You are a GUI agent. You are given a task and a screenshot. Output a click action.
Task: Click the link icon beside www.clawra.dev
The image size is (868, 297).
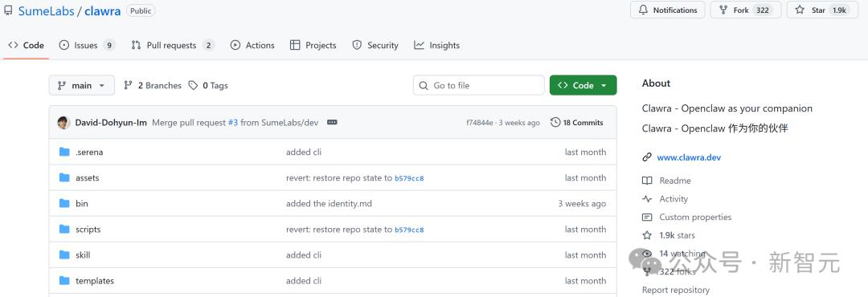pyautogui.click(x=646, y=157)
